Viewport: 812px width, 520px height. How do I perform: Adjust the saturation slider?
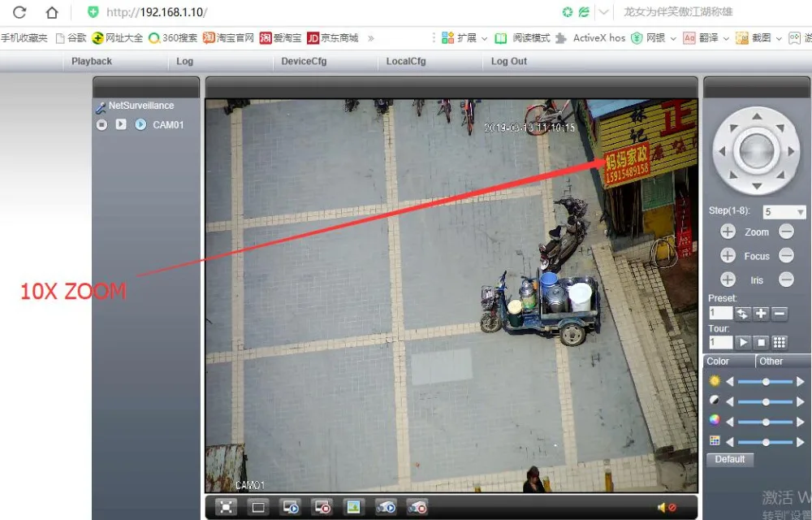pyautogui.click(x=765, y=422)
